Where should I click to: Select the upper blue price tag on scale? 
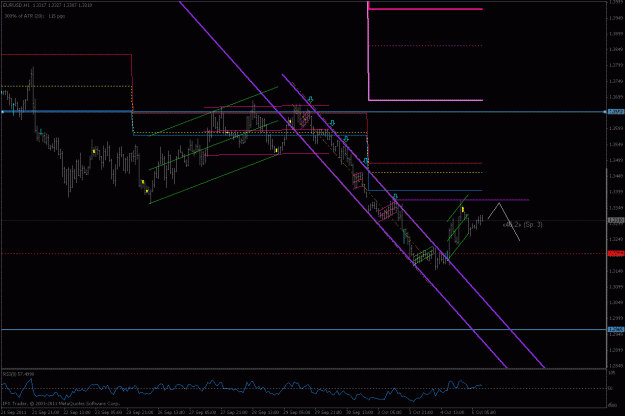[616, 112]
